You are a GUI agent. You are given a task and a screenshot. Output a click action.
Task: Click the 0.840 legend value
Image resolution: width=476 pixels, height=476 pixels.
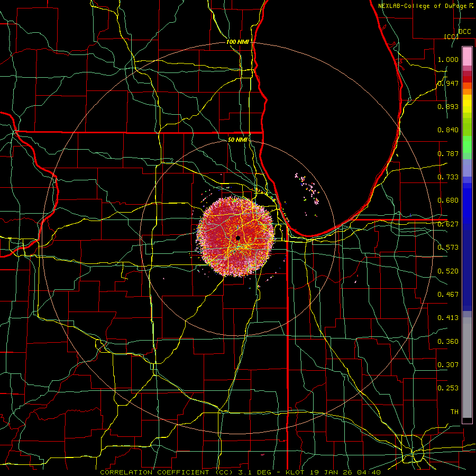point(448,130)
